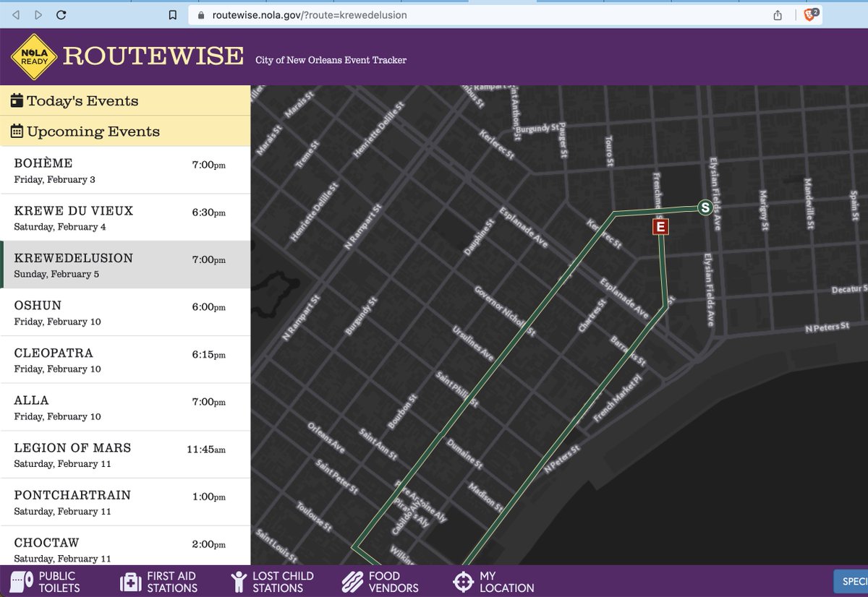Click the green S start marker
Screen dimensions: 868x597
pos(705,207)
